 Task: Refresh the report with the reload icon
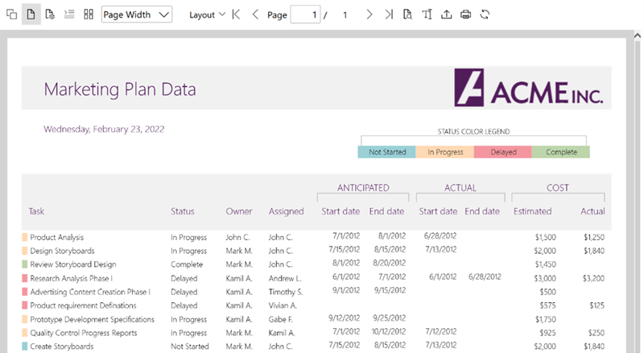[485, 15]
